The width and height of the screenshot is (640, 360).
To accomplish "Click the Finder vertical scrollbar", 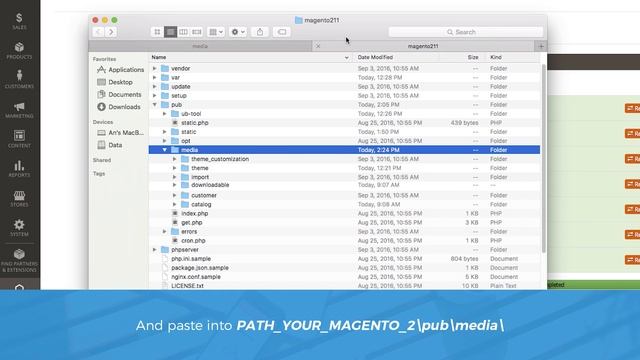I will (x=543, y=158).
